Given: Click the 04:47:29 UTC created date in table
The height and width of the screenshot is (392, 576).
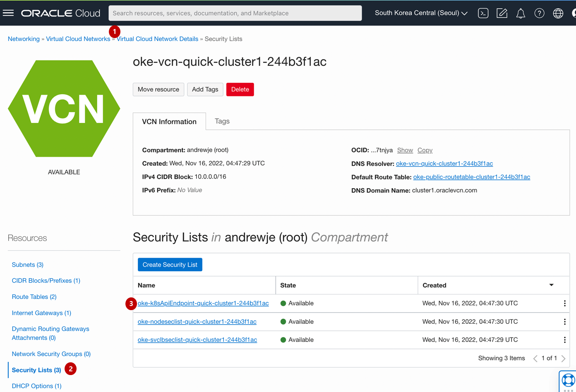Looking at the screenshot, I should 470,340.
